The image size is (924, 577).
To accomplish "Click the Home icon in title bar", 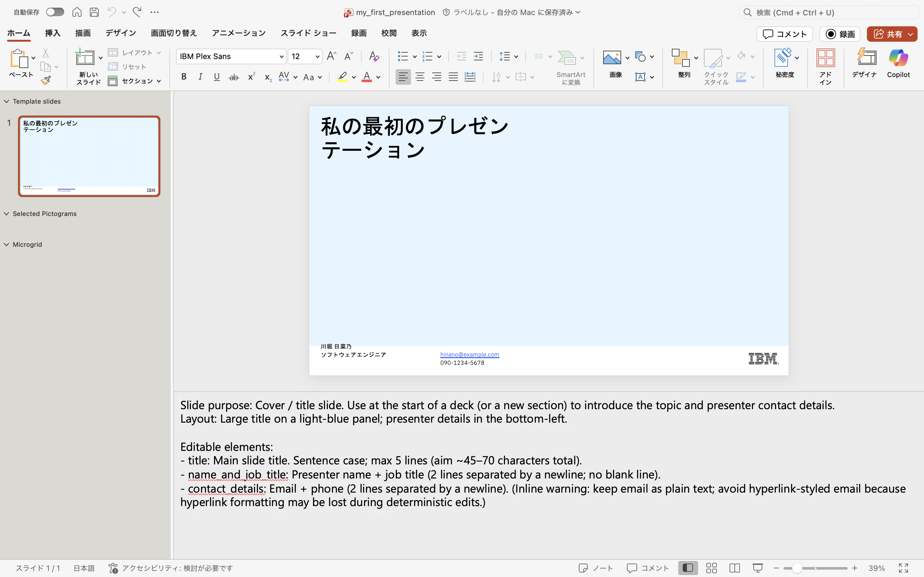I will [x=77, y=12].
